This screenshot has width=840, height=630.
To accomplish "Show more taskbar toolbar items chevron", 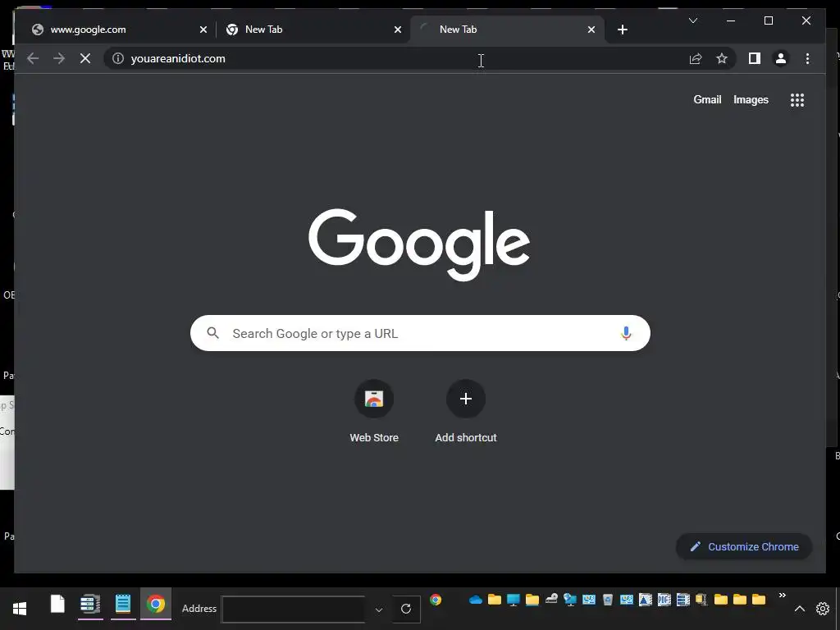I will tap(782, 596).
